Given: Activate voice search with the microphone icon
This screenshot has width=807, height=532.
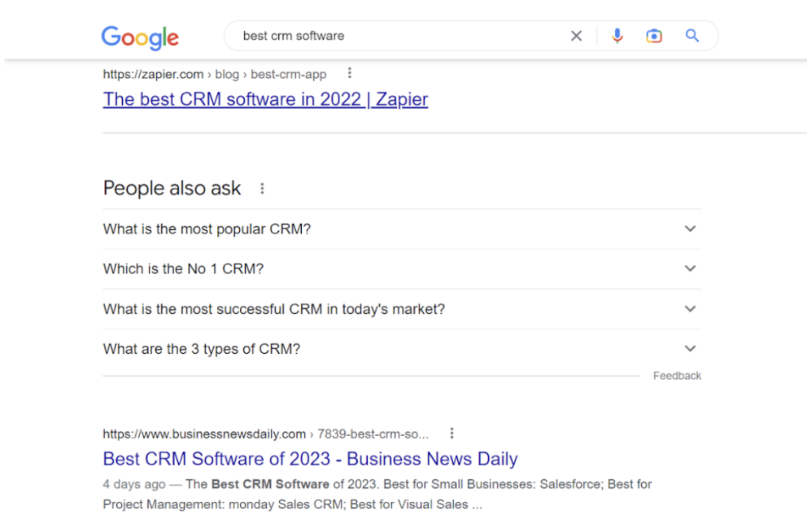Looking at the screenshot, I should (617, 36).
